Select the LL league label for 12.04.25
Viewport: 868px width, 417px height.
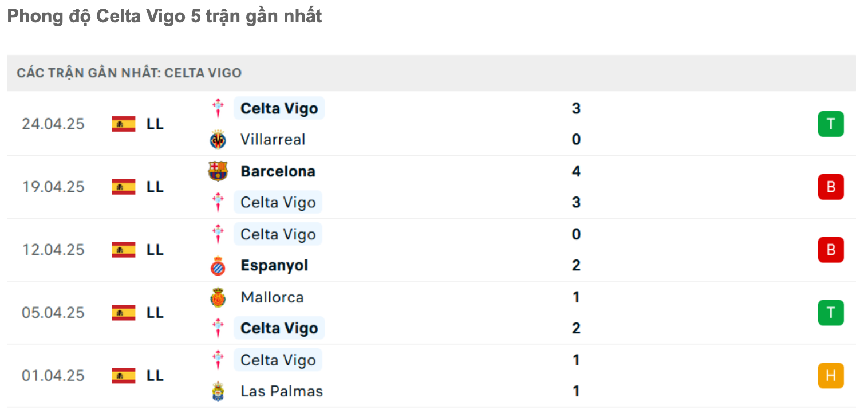(155, 250)
